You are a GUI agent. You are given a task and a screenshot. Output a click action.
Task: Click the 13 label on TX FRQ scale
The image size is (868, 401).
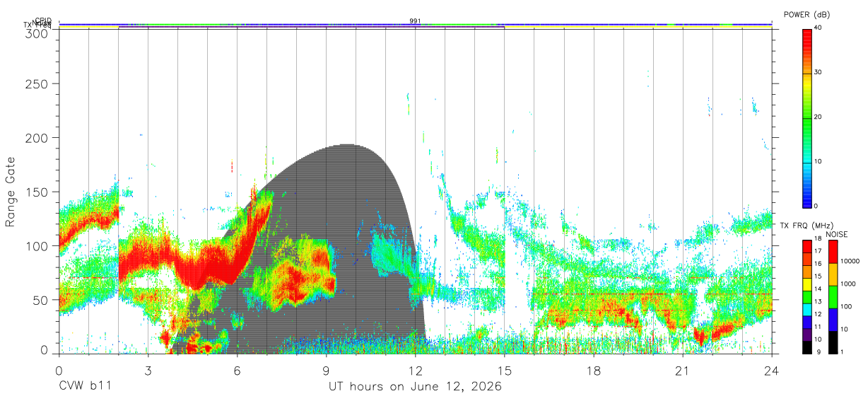click(x=818, y=302)
